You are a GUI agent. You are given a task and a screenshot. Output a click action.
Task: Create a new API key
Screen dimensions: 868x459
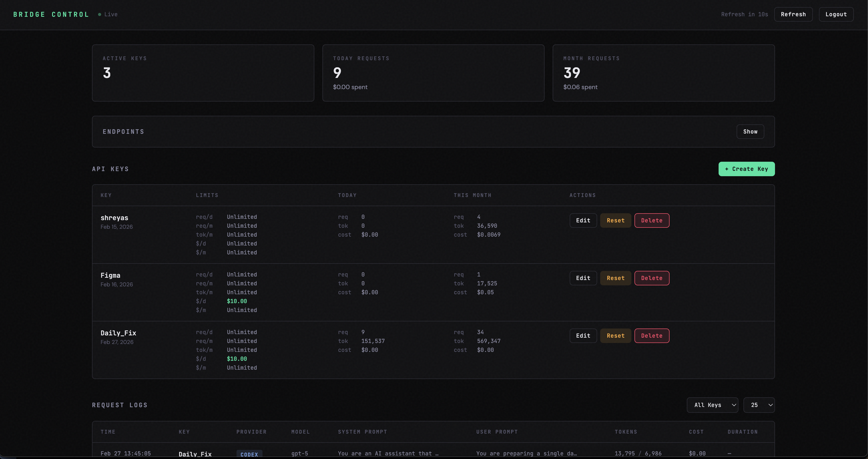[746, 169]
